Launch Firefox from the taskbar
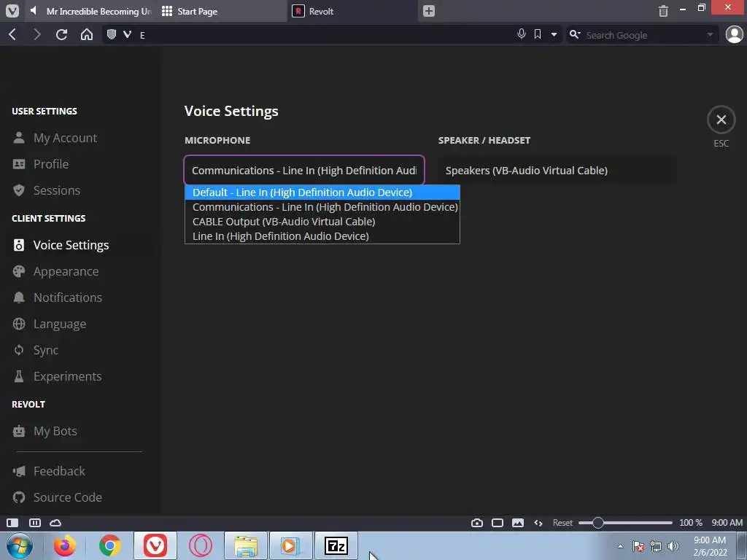The height and width of the screenshot is (560, 747). [65, 545]
